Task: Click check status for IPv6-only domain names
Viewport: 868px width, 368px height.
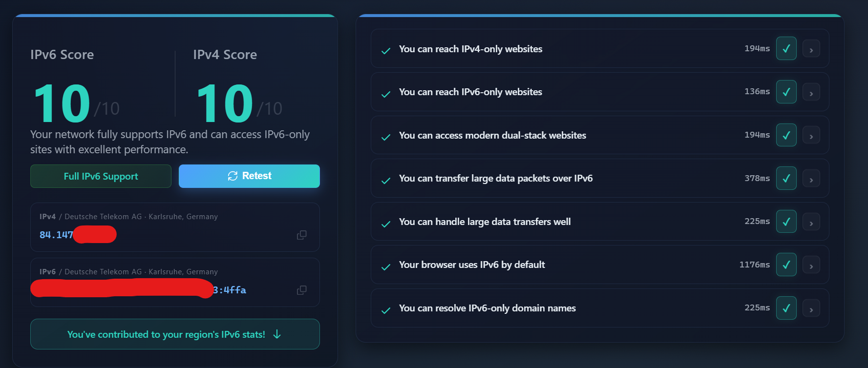Action: tap(786, 308)
